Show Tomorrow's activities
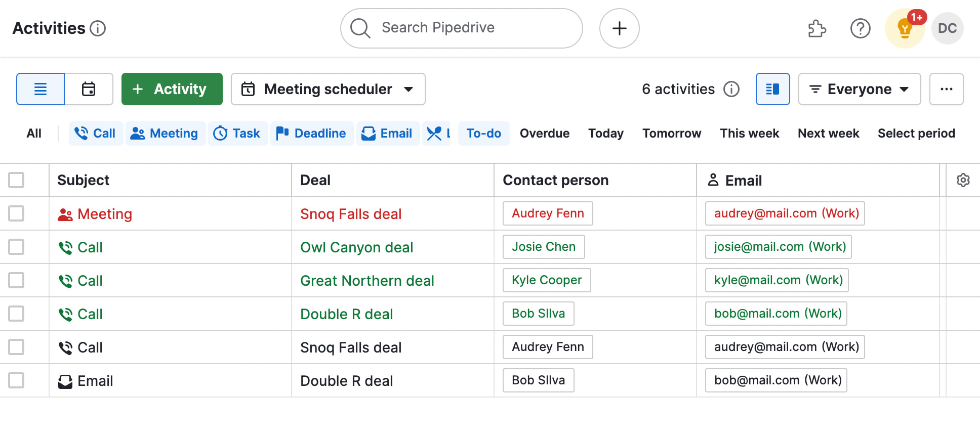 click(672, 134)
